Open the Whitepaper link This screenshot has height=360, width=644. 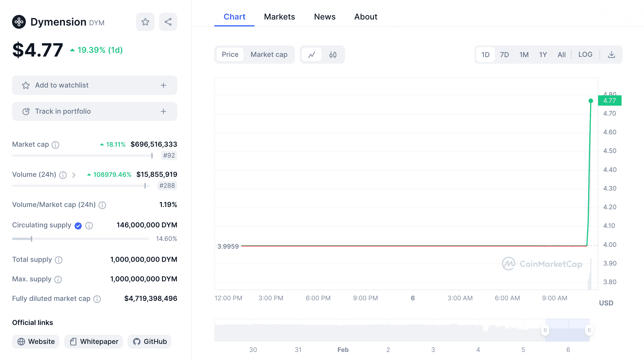click(94, 342)
